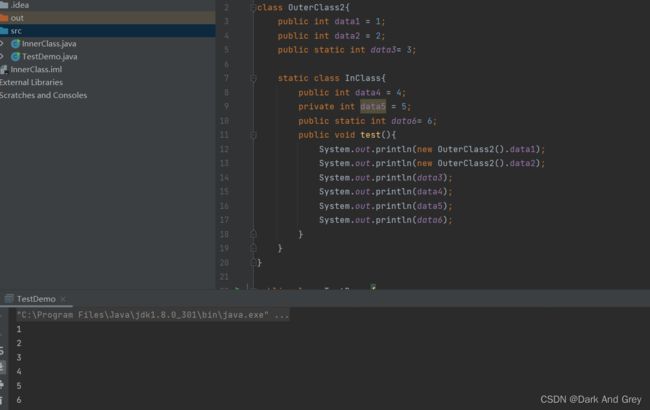Click data1 in println on line 12

[x=522, y=149]
